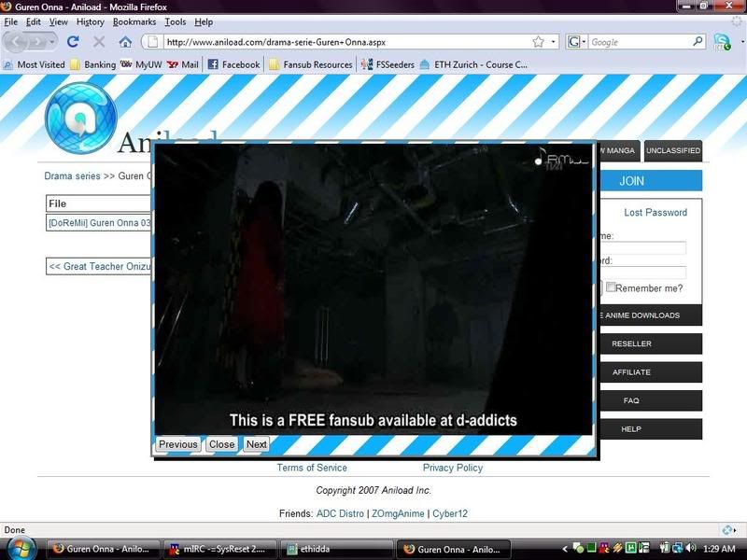Open the FAQ button
Viewport: 747px width, 560px height.
point(650,400)
